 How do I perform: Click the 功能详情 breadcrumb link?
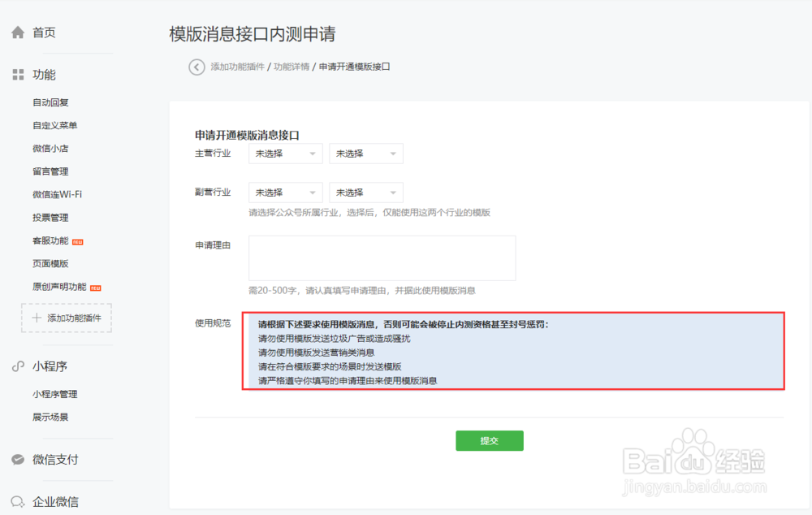[291, 67]
